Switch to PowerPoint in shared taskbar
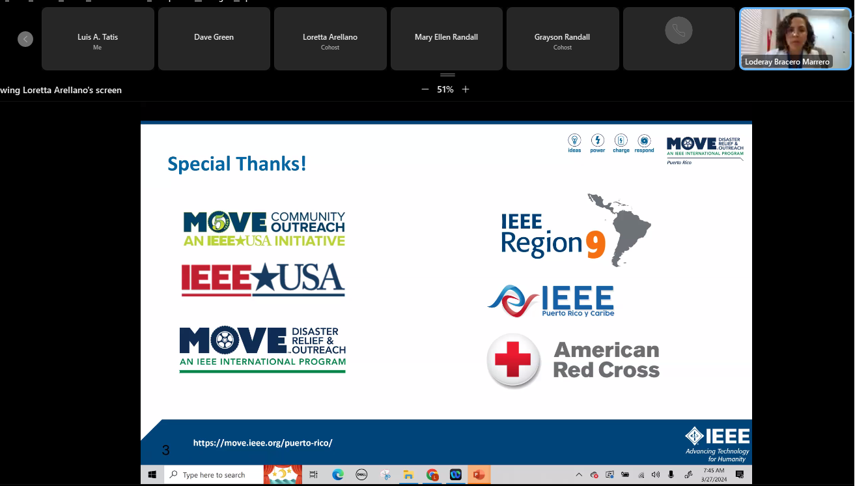The height and width of the screenshot is (486, 868). click(x=479, y=475)
